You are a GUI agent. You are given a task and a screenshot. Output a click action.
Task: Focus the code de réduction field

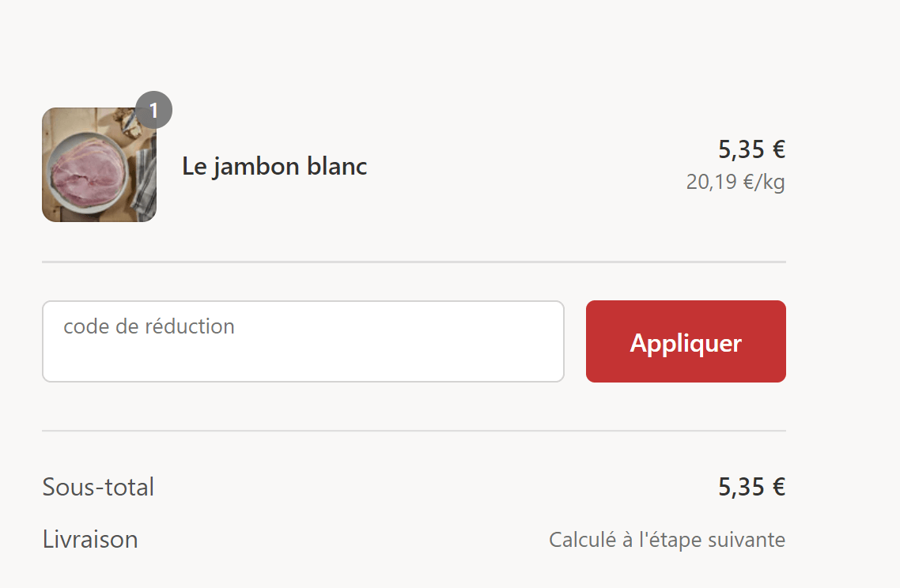coord(303,341)
